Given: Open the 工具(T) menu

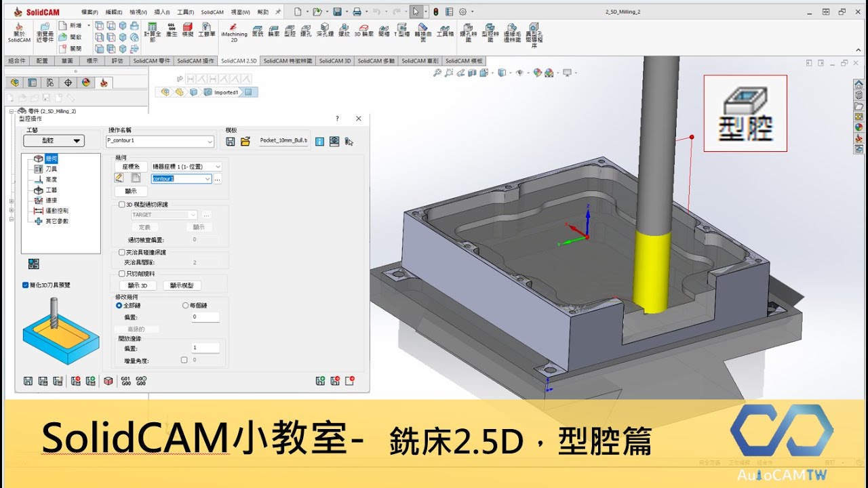Looking at the screenshot, I should pyautogui.click(x=184, y=12).
